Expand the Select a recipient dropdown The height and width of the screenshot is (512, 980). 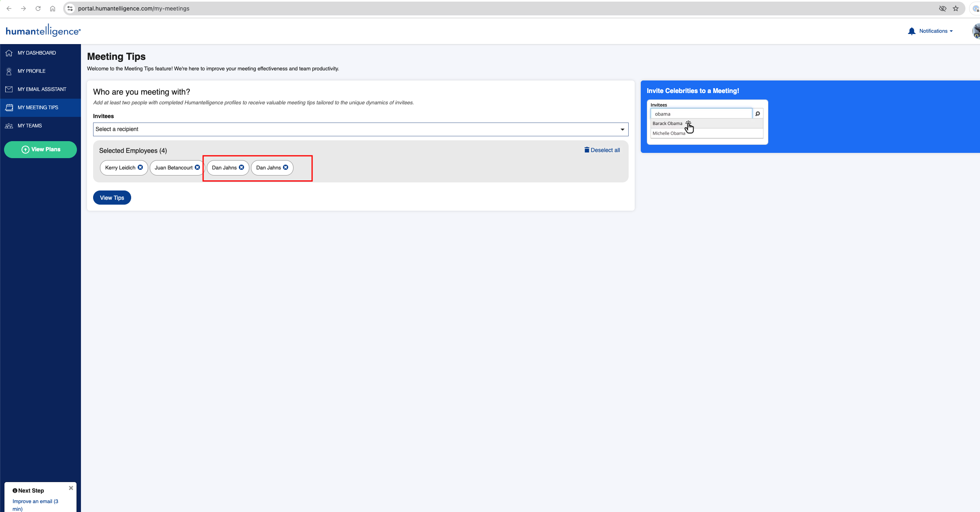click(360, 129)
